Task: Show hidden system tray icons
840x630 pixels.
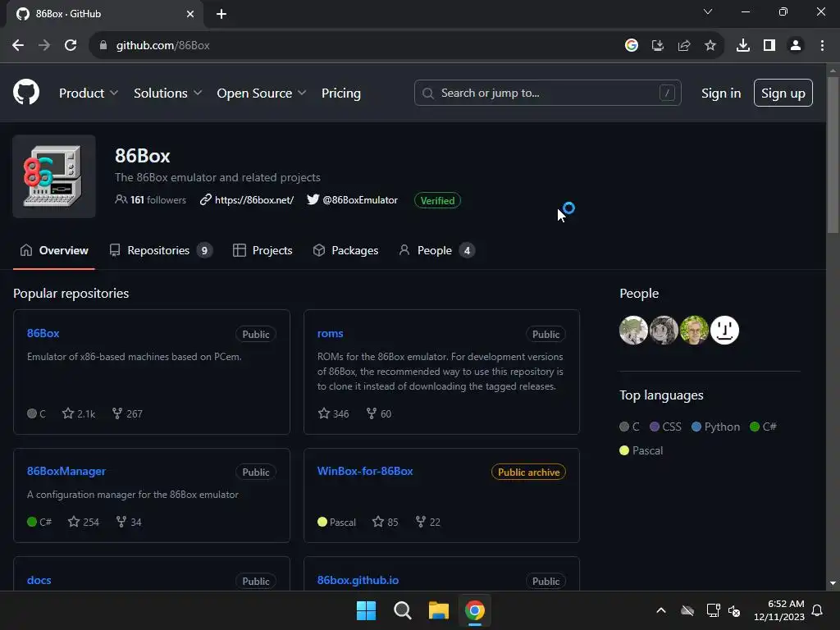Action: 661,610
